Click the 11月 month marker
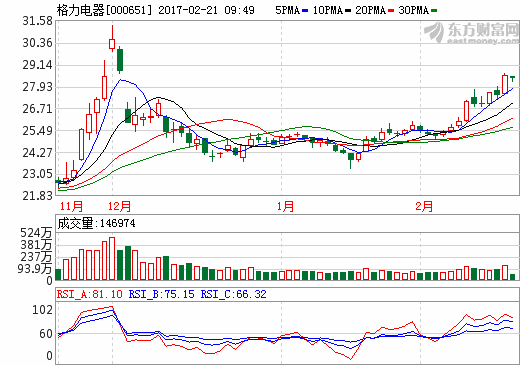 pyautogui.click(x=71, y=206)
